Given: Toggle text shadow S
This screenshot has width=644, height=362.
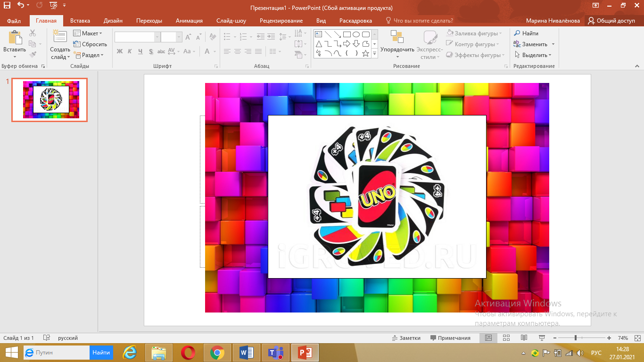Looking at the screenshot, I should point(151,51).
